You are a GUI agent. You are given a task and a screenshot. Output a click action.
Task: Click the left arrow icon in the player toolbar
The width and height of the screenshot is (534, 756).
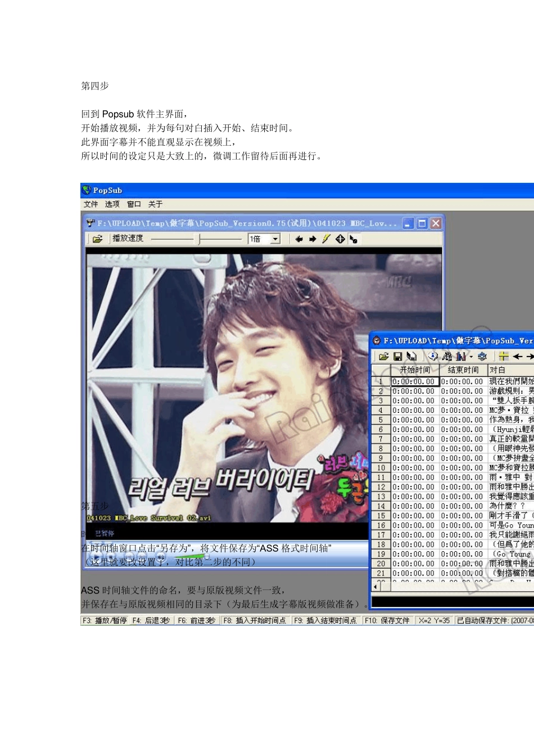(x=299, y=239)
